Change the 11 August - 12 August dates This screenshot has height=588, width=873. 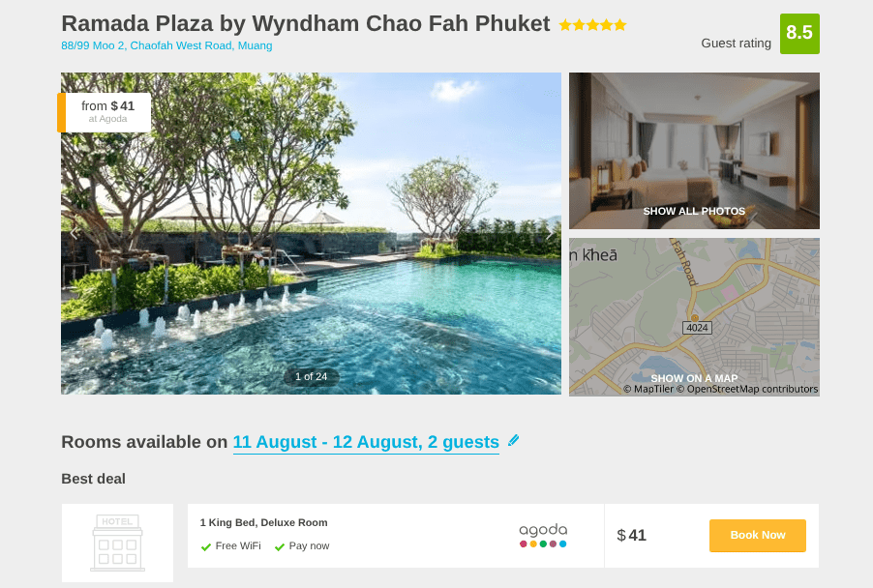pos(366,442)
